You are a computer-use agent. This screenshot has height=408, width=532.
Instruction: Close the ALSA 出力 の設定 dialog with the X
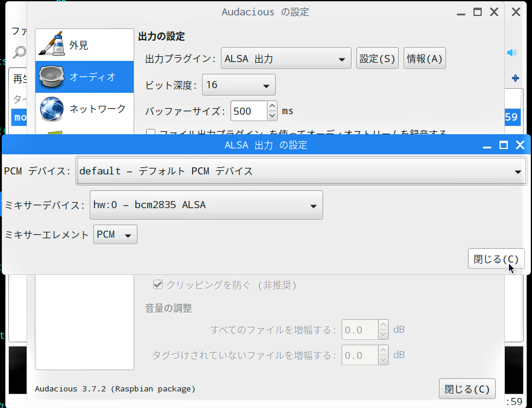[x=520, y=145]
